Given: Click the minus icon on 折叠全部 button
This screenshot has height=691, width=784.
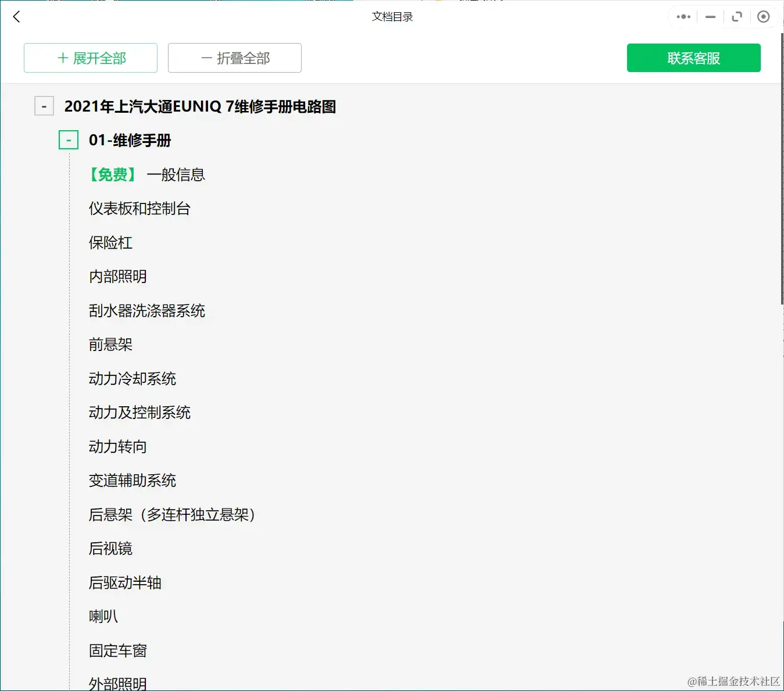Looking at the screenshot, I should click(x=206, y=58).
